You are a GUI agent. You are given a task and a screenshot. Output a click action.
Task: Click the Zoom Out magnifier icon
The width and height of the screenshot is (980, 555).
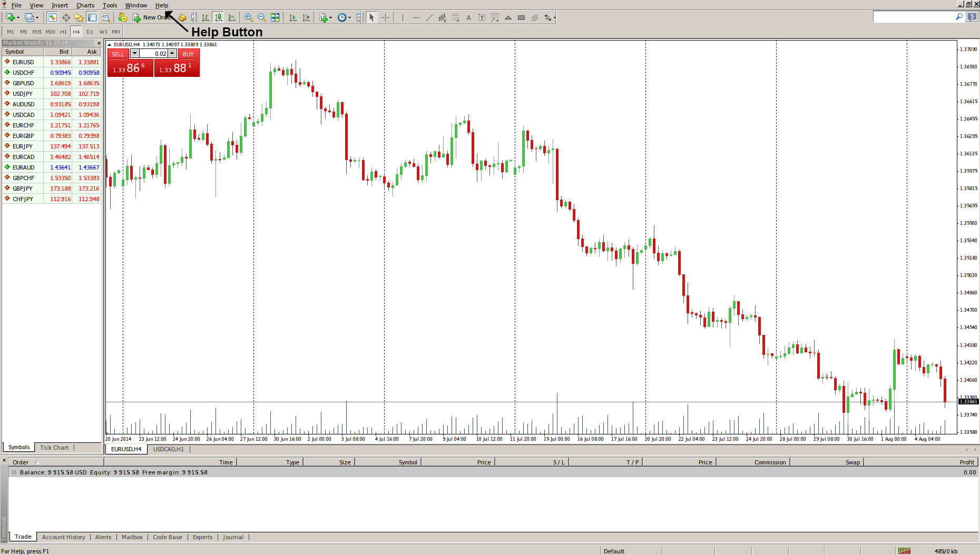tap(261, 17)
